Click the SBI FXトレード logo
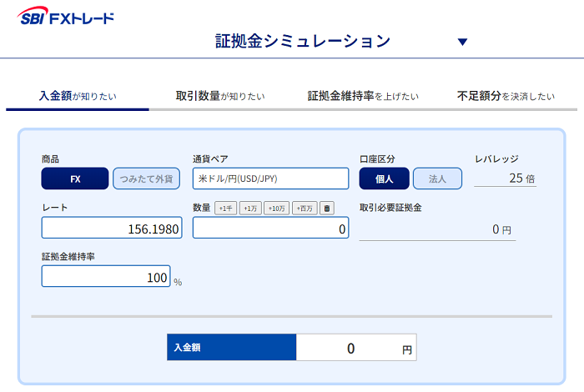The image size is (584, 392). click(66, 17)
